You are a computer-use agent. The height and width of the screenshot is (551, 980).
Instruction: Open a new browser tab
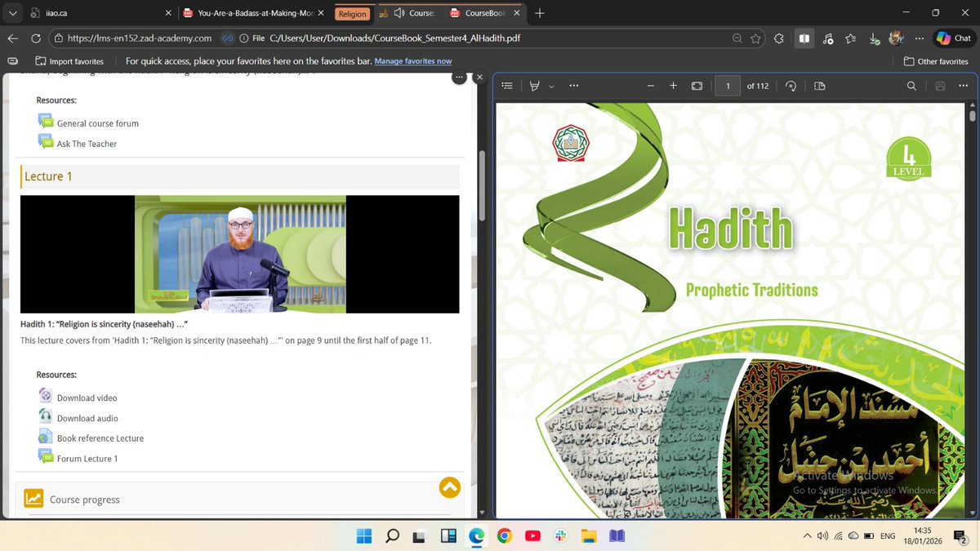pyautogui.click(x=540, y=13)
